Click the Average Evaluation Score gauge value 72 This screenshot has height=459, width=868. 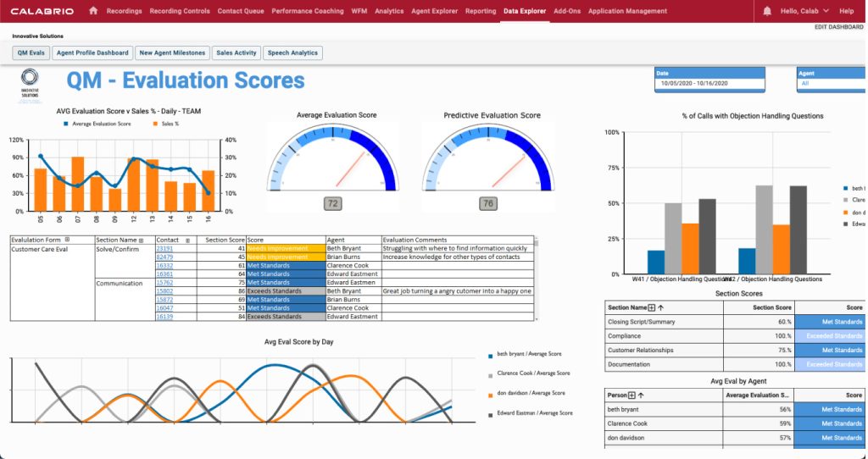(333, 203)
